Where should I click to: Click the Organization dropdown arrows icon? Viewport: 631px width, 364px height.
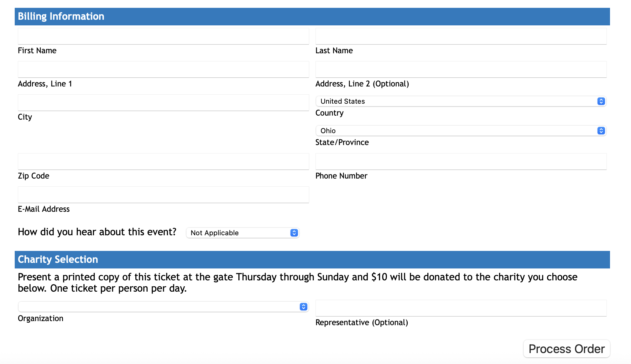pyautogui.click(x=303, y=307)
